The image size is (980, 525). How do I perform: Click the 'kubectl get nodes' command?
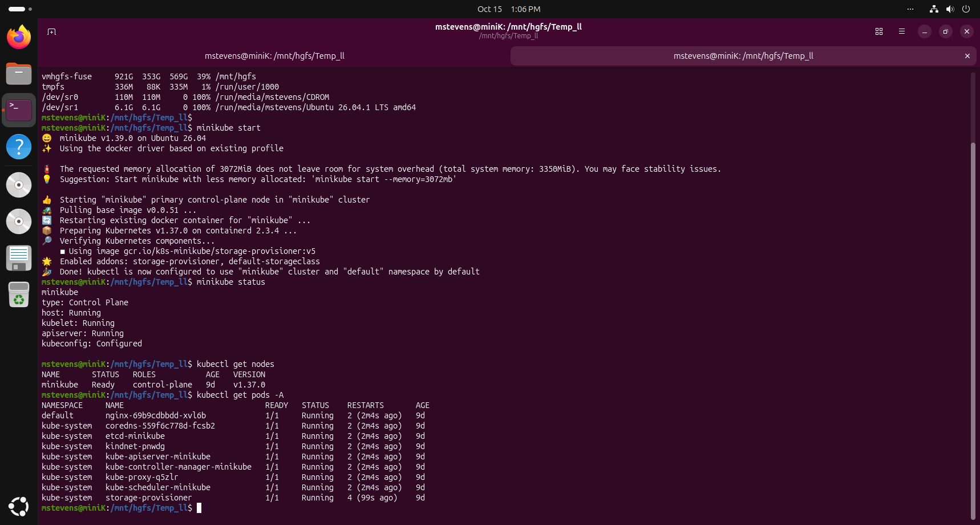[236, 364]
